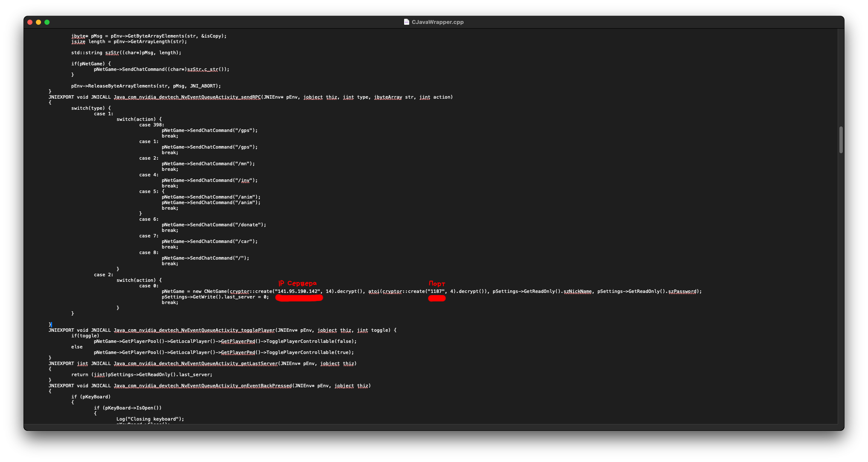Click the CJavaWrapper.cpp document proxy icon
The image size is (868, 462).
(x=406, y=22)
